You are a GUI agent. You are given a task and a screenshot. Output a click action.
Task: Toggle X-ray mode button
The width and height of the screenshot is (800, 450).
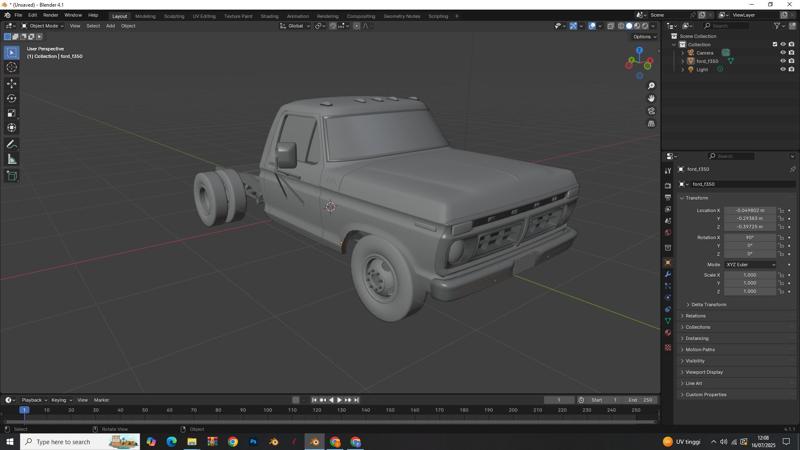coord(611,26)
